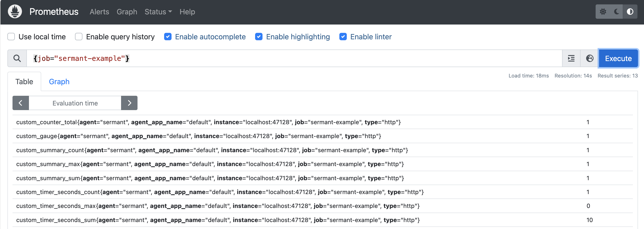Viewport: 644px width, 229px height.
Task: Disable the autocomplete checkbox
Action: [x=168, y=37]
